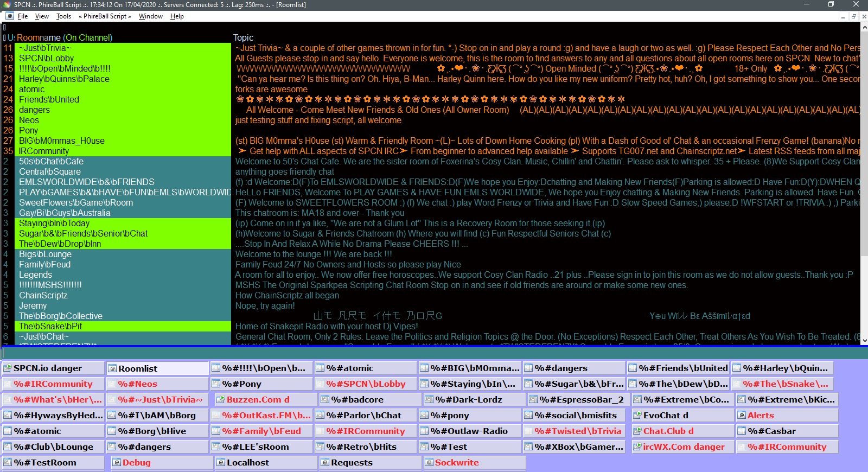Restore the inner Roomlist child window
868x472 pixels.
(x=853, y=16)
